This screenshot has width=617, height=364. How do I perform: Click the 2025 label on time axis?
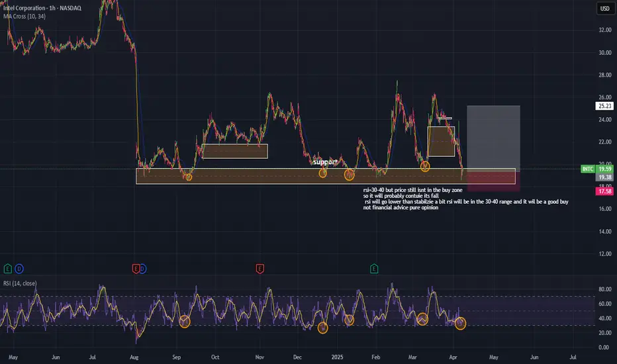click(337, 357)
